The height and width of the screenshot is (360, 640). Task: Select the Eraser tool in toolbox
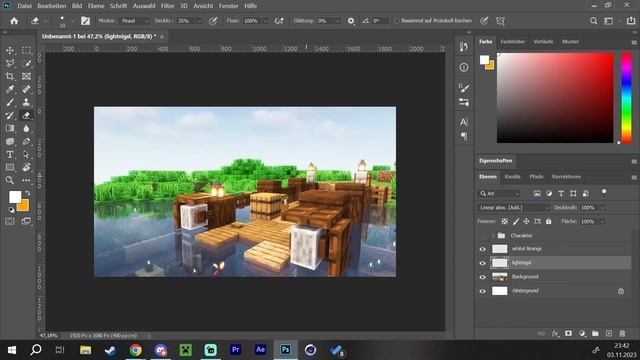tap(26, 116)
